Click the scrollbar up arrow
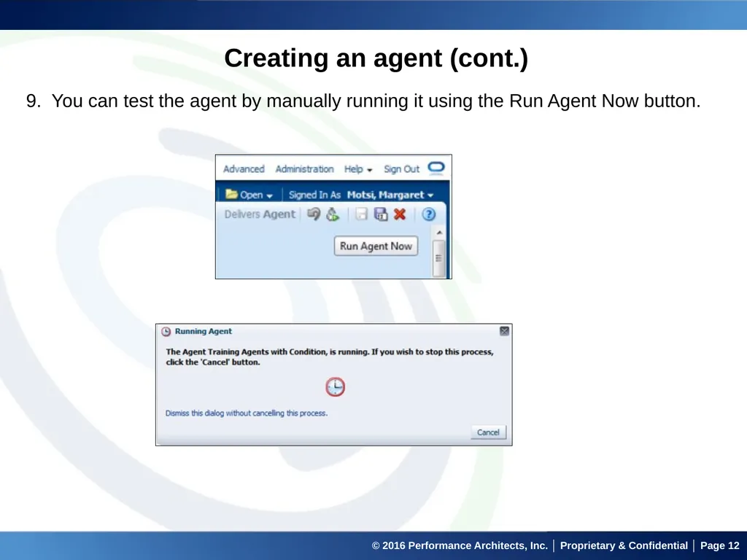Screen dimensions: 747x560 point(439,233)
